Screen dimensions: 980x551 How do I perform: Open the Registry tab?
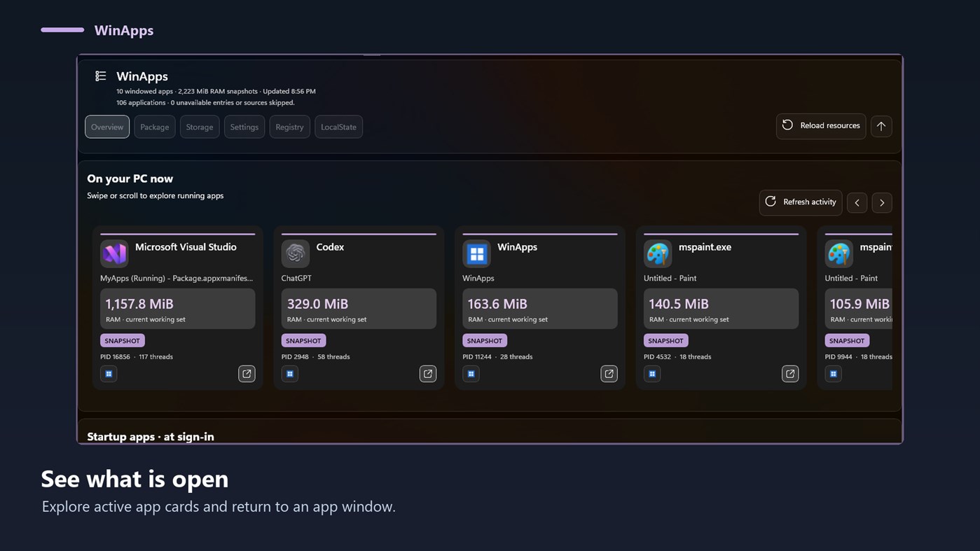(289, 127)
